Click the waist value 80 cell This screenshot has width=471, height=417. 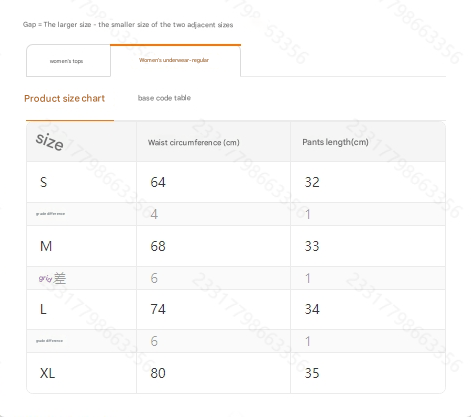click(213, 373)
